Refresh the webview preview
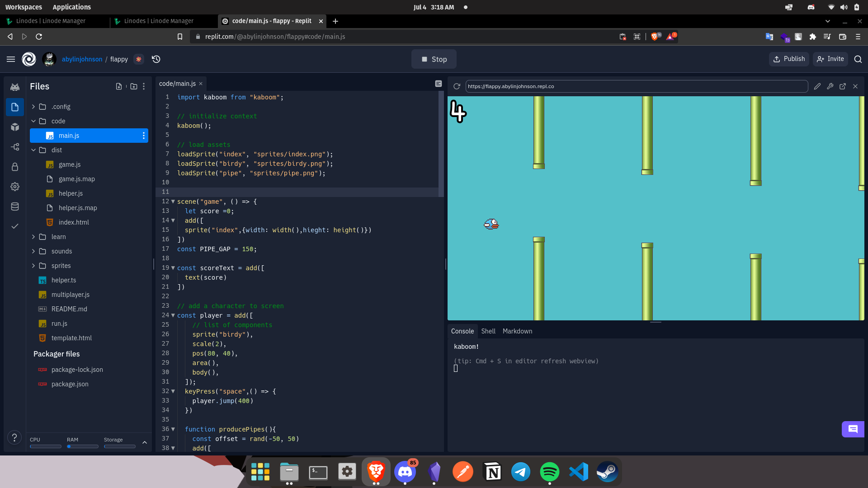The height and width of the screenshot is (488, 868). click(x=457, y=86)
